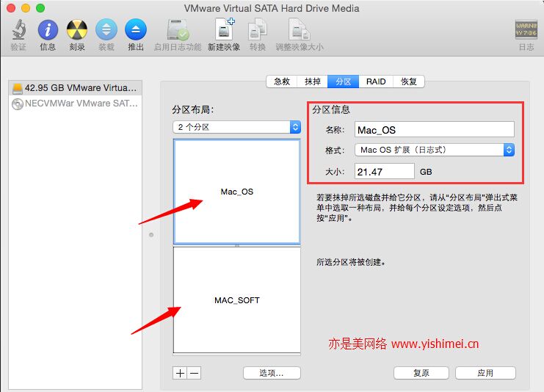The image size is (544, 392).
Task: Click the Apply (应用) button
Action: [485, 373]
